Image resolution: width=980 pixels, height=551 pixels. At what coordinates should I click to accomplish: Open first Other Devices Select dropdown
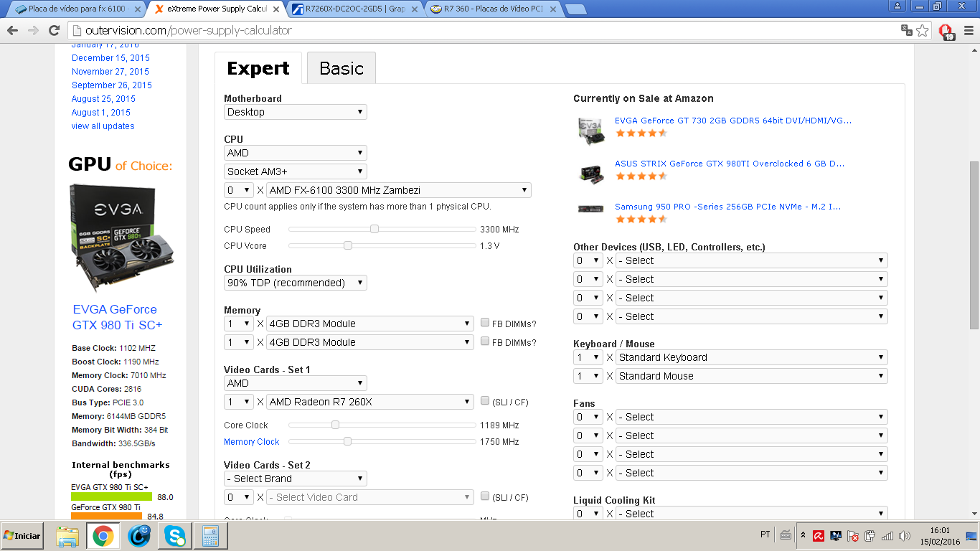[x=752, y=260]
